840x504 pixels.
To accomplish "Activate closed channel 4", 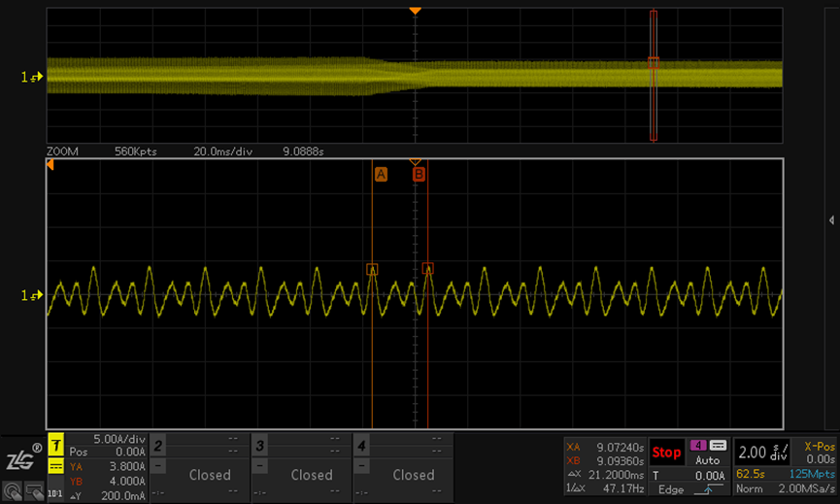I will coord(413,475).
